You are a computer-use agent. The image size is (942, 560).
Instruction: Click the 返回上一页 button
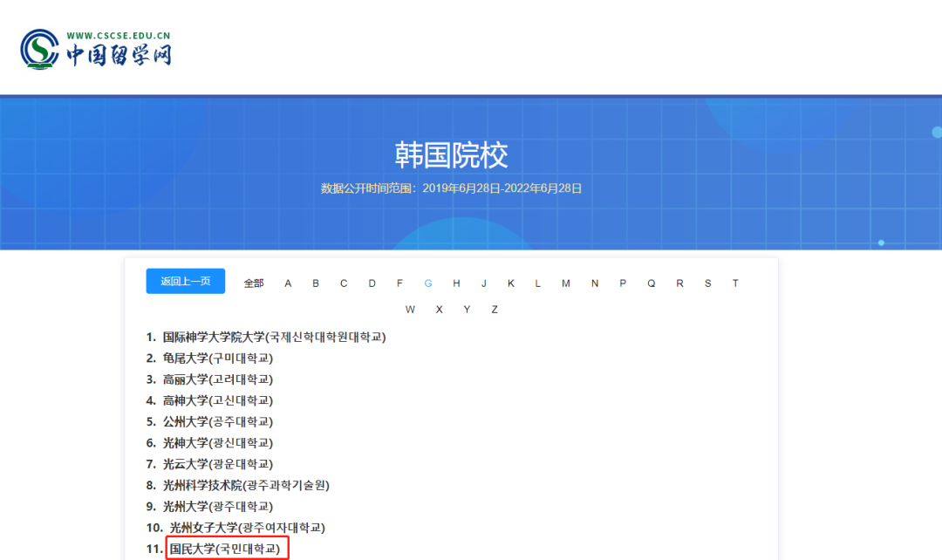coord(186,281)
